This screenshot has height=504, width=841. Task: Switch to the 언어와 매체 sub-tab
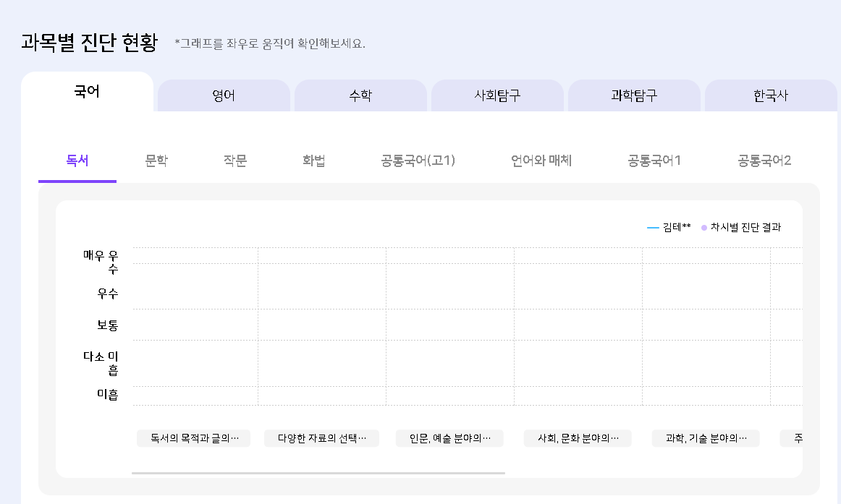point(541,161)
